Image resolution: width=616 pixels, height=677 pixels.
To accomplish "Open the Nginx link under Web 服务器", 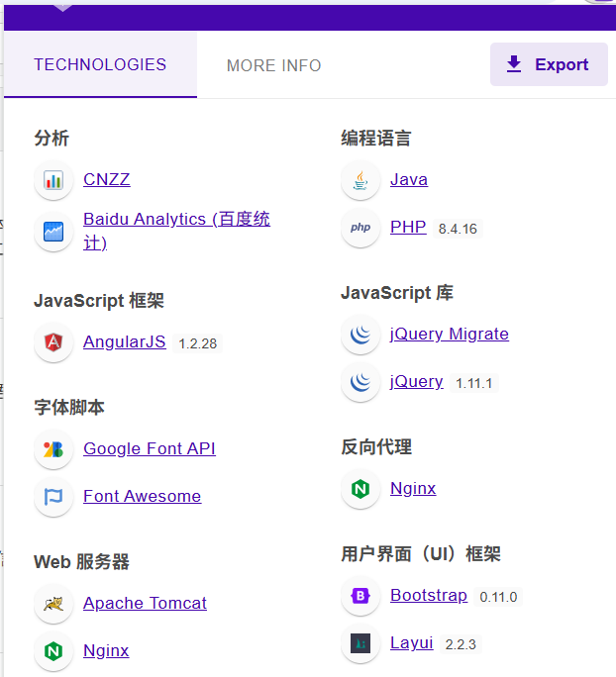I will [106, 650].
